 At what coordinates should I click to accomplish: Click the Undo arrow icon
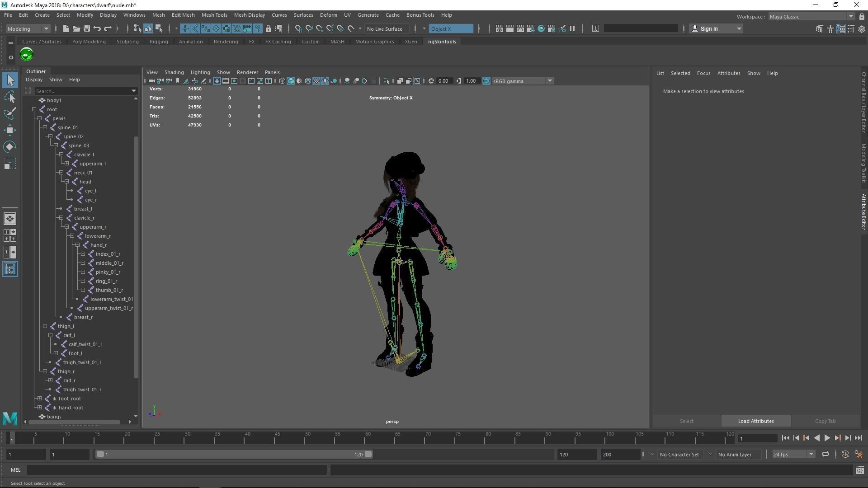click(x=97, y=28)
